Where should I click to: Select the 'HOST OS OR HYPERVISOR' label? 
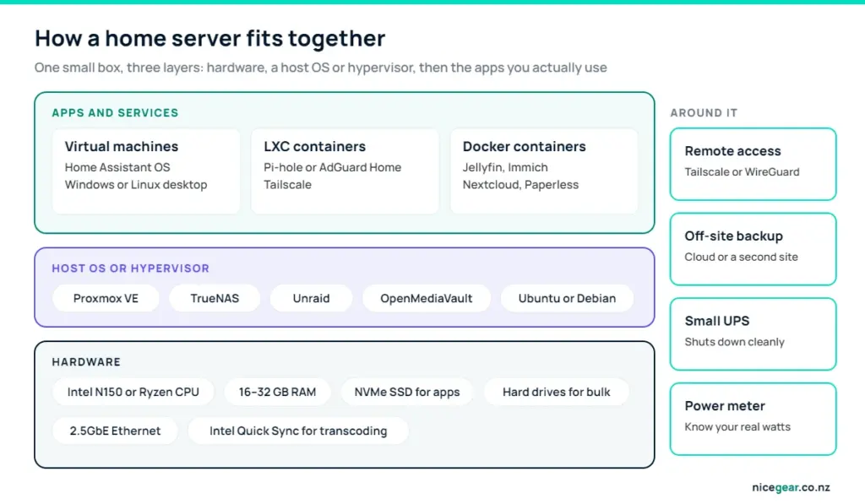[x=131, y=268]
